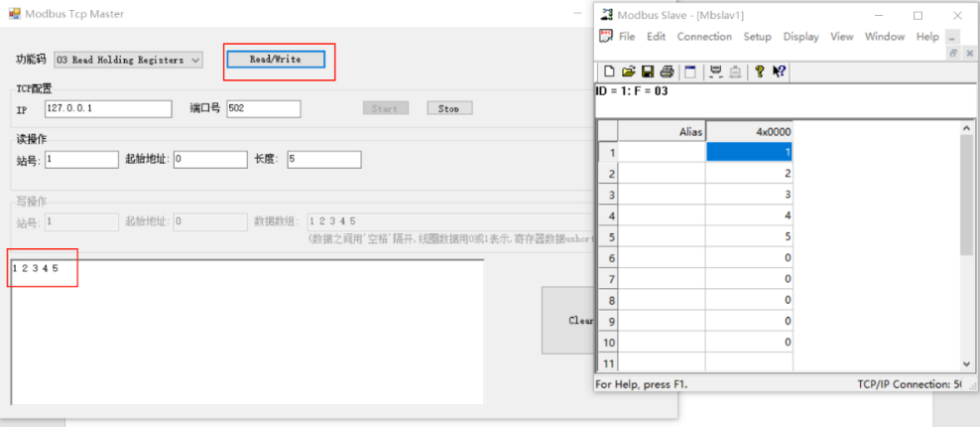Click the scroll down arrow of register table
The width and height of the screenshot is (980, 427).
point(967,363)
